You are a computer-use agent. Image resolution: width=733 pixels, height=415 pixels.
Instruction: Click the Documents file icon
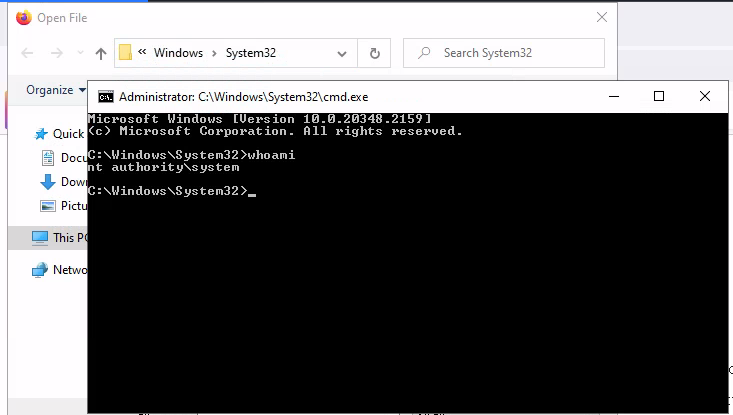(48, 158)
